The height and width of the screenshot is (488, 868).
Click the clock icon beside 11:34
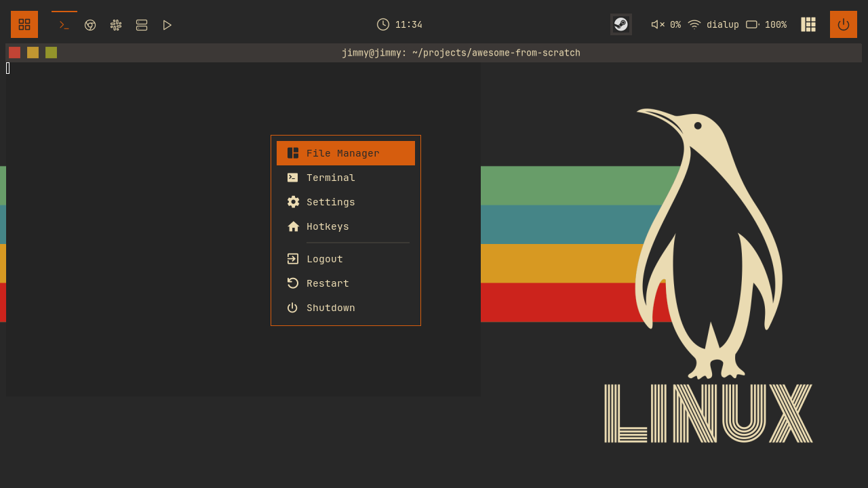pos(383,24)
